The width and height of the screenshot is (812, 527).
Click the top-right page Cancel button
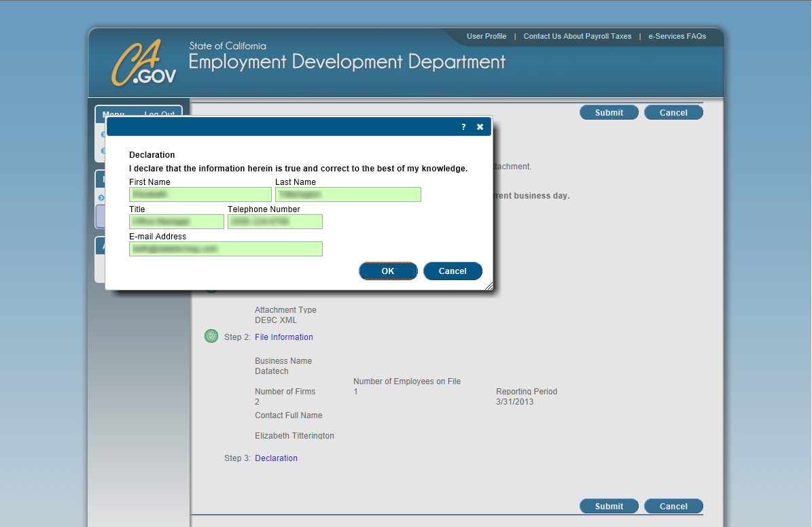tap(673, 113)
